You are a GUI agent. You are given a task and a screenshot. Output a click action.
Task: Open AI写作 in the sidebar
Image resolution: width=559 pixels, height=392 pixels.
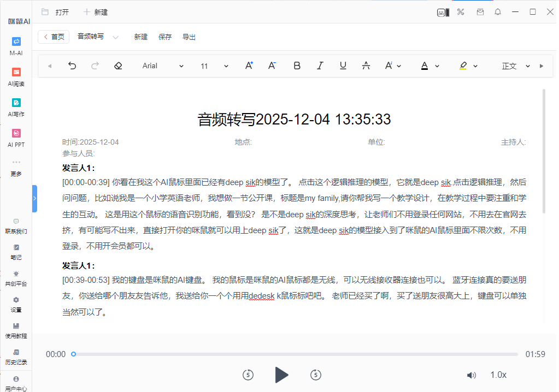16,107
